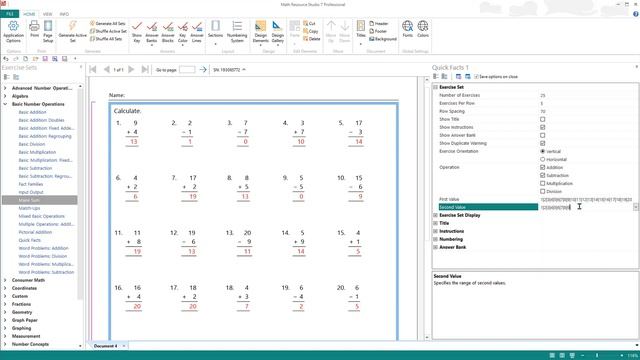This screenshot has width=640, height=360.
Task: Open Titles document option
Action: point(361,32)
